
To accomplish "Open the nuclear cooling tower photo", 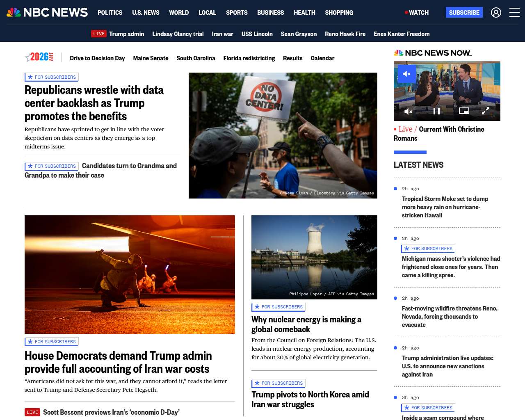I will [314, 257].
